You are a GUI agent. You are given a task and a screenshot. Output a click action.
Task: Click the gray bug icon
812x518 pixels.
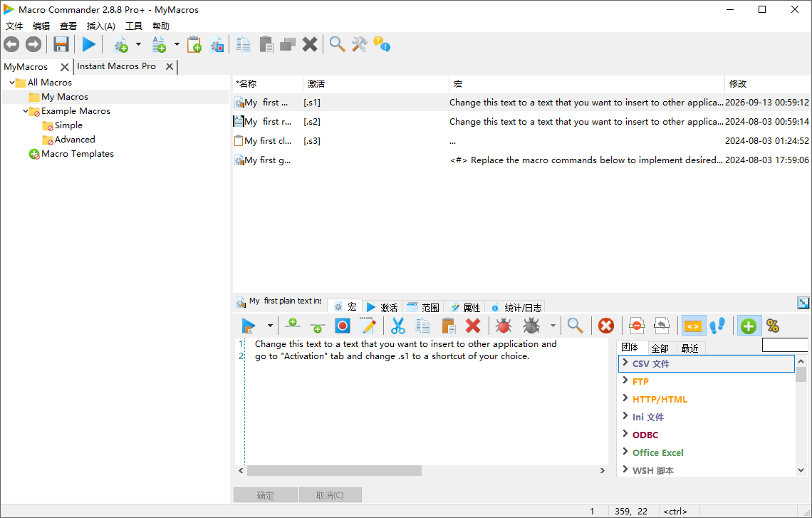coord(531,326)
